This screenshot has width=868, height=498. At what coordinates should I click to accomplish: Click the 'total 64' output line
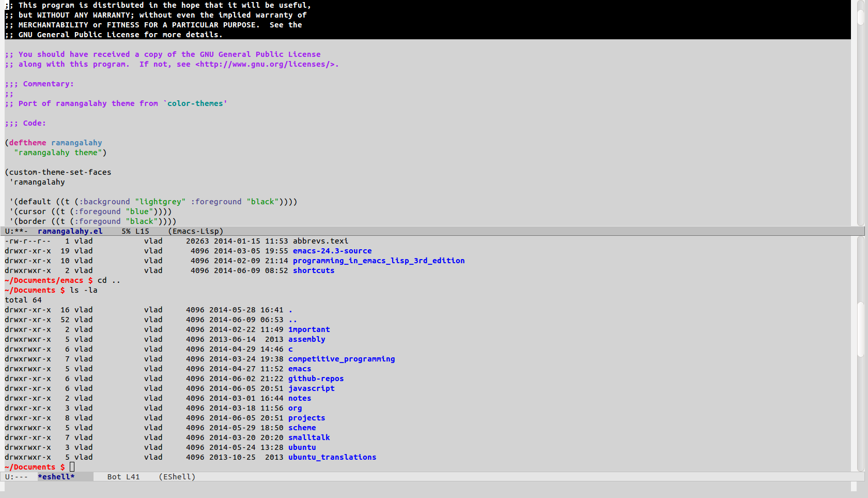pyautogui.click(x=23, y=300)
